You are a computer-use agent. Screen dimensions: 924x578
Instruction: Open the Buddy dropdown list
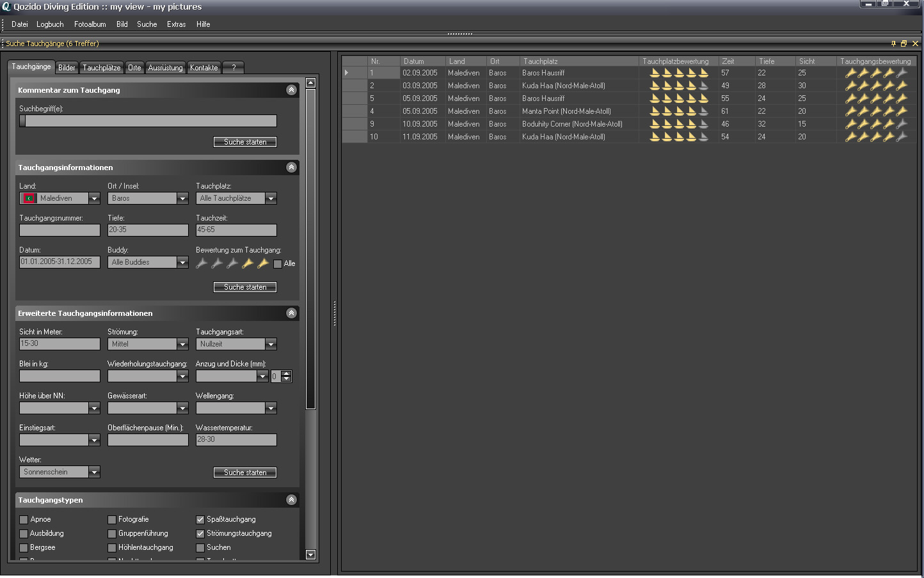click(x=182, y=263)
